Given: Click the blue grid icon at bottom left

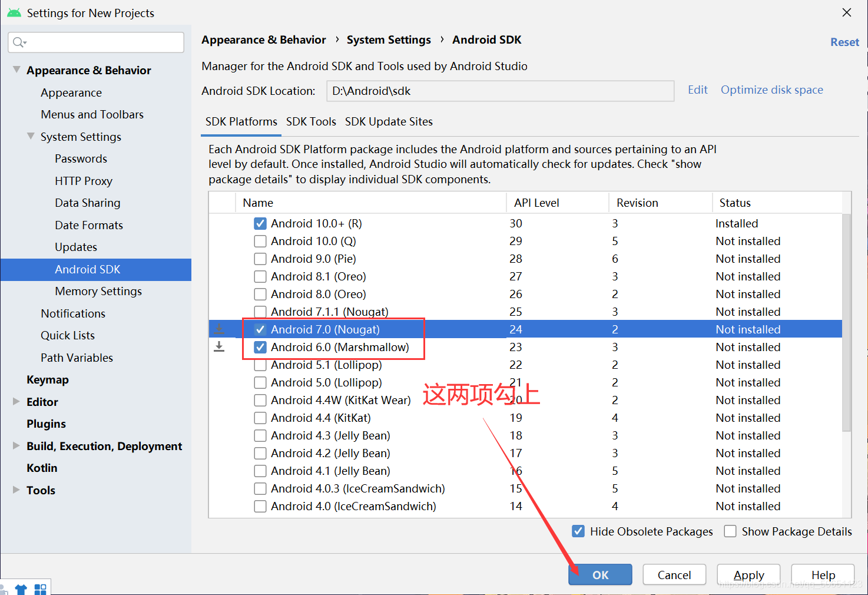Looking at the screenshot, I should click(40, 589).
